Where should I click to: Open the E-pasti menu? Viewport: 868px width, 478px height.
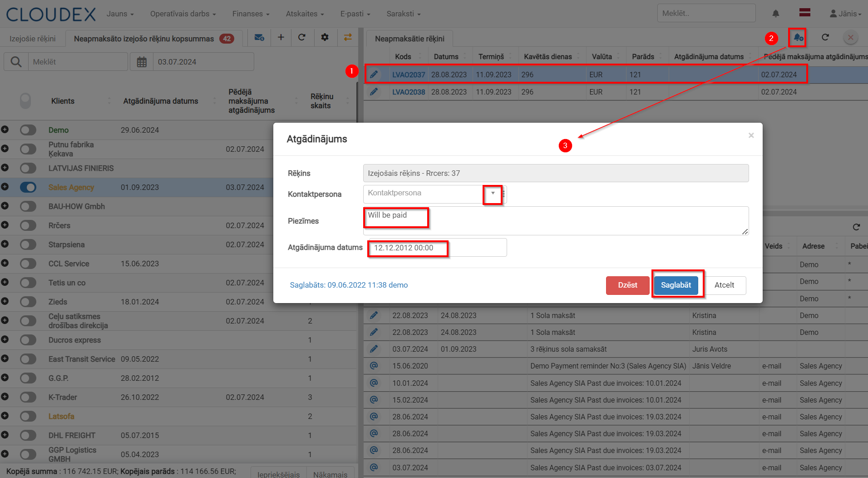[x=355, y=14]
